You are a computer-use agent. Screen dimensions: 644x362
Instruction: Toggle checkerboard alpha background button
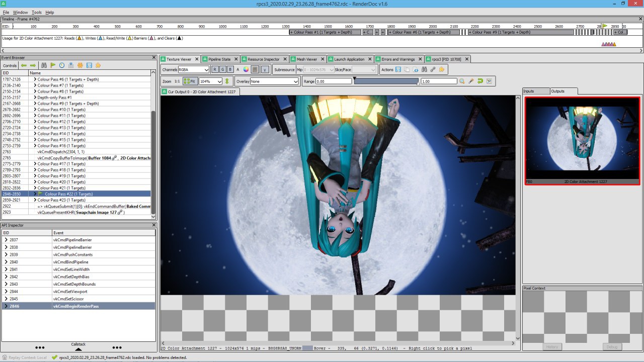(x=255, y=69)
